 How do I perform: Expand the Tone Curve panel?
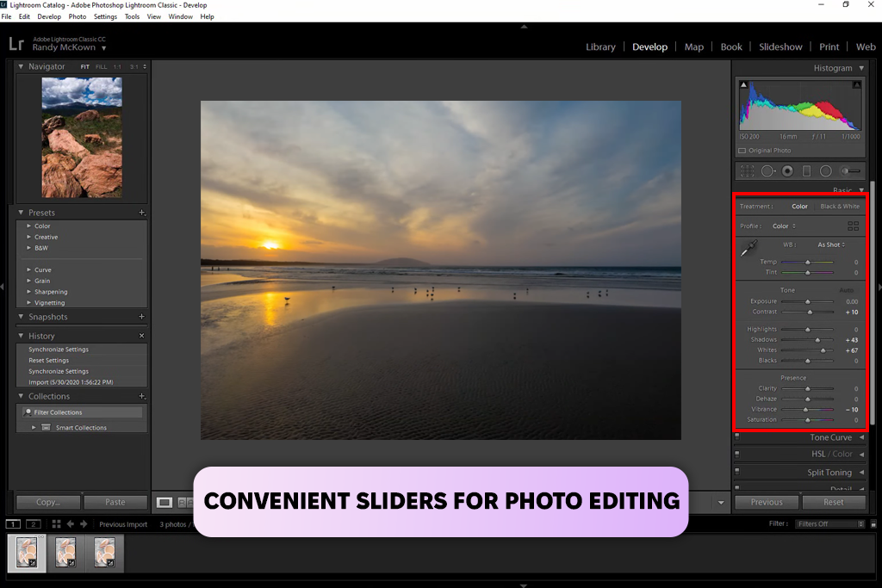[x=861, y=437]
